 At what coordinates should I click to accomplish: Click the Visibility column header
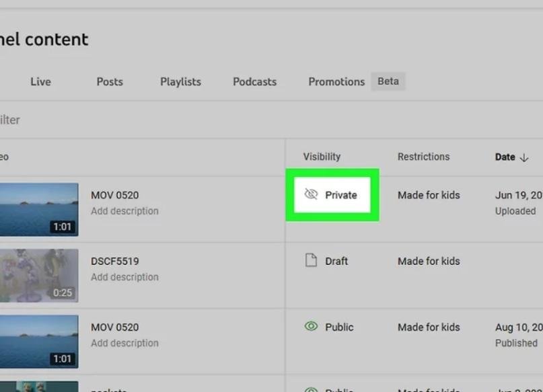(x=322, y=157)
